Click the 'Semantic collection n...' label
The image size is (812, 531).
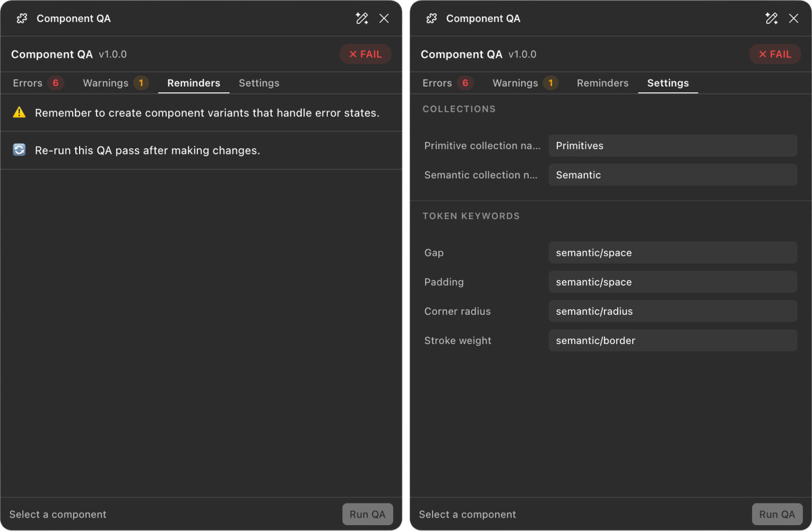coord(481,175)
